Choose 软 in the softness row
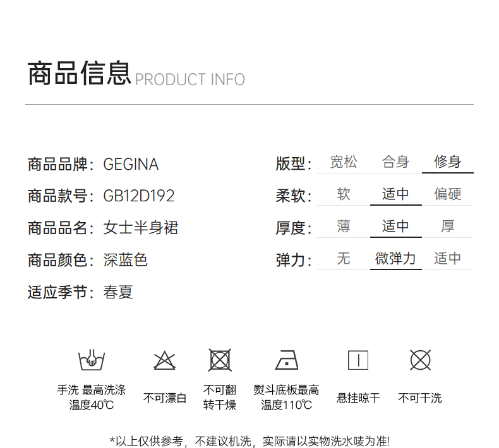This screenshot has width=499, height=448. [344, 194]
